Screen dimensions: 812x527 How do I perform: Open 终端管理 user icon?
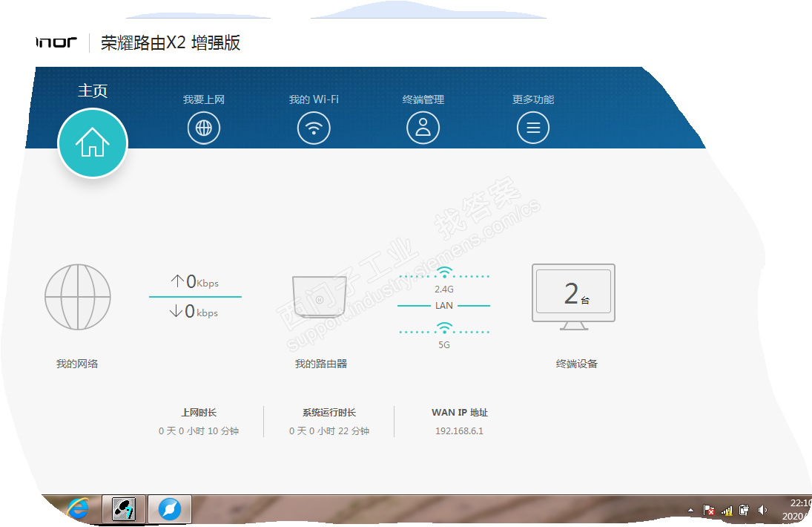tap(423, 128)
